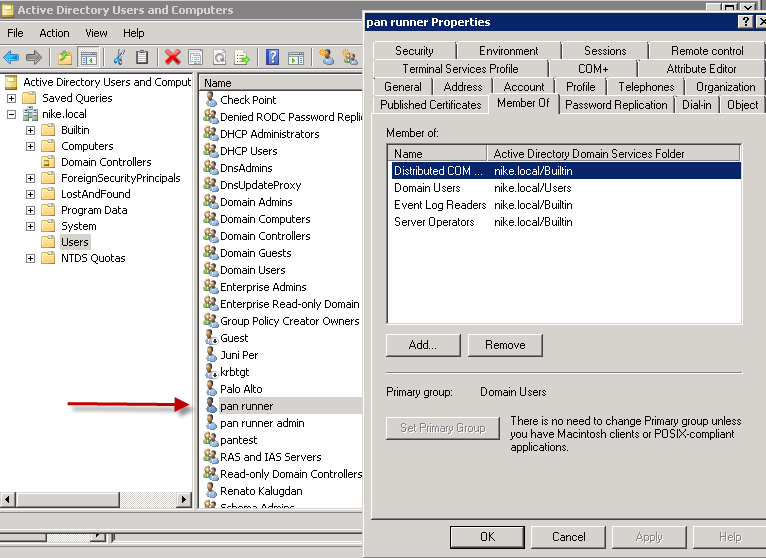The width and height of the screenshot is (766, 558).
Task: Expand the Saved Queries node
Action: [11, 98]
